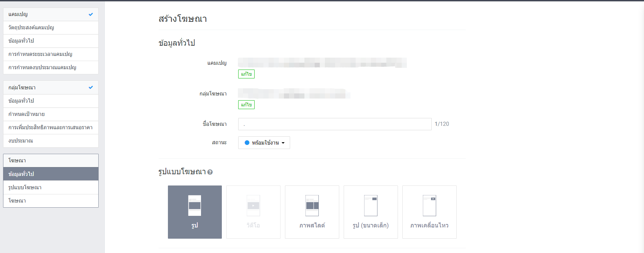Go to การกำหนดระยะเวลาแคมเปญ in sidebar

(40, 54)
